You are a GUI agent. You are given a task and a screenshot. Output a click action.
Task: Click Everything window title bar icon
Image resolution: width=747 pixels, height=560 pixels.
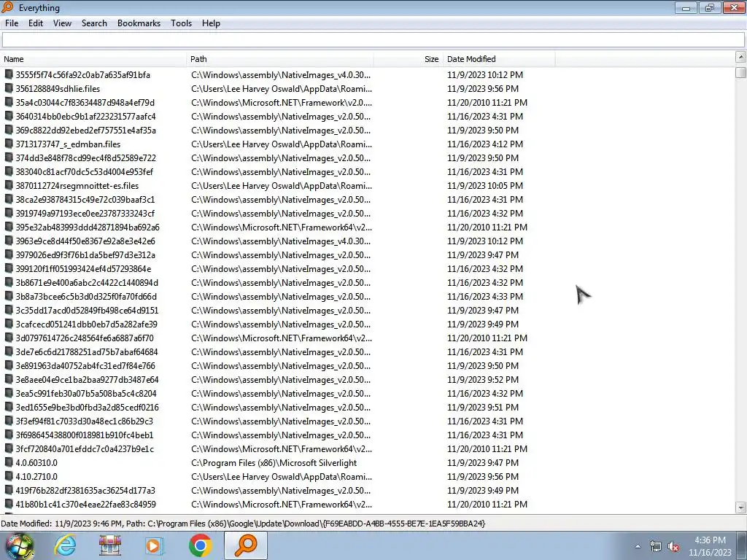[7, 7]
